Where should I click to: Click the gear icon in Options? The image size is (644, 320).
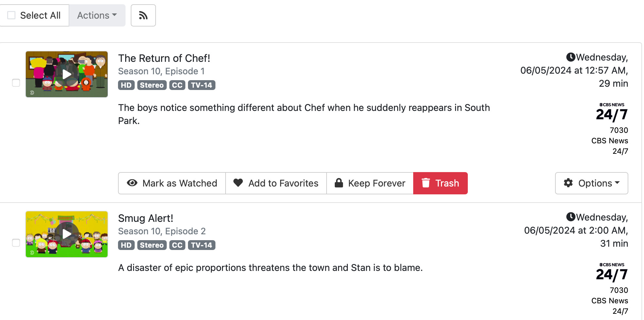[x=568, y=183]
